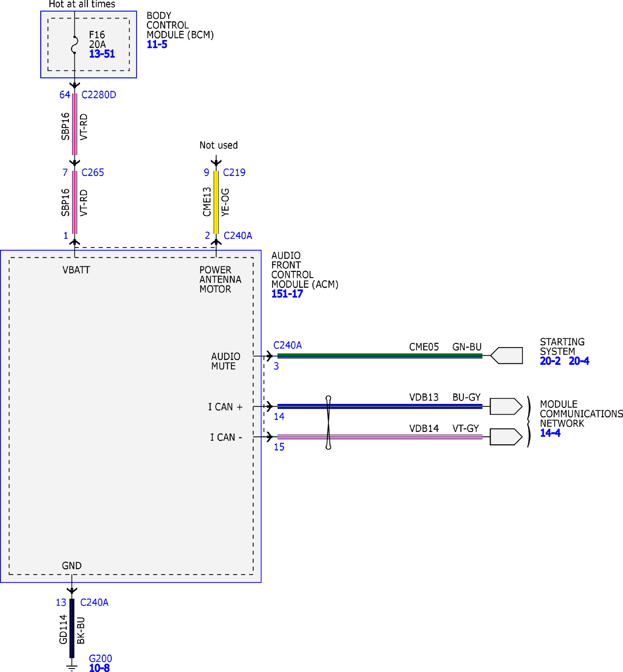Click the C240A label beside pin 13

94,602
